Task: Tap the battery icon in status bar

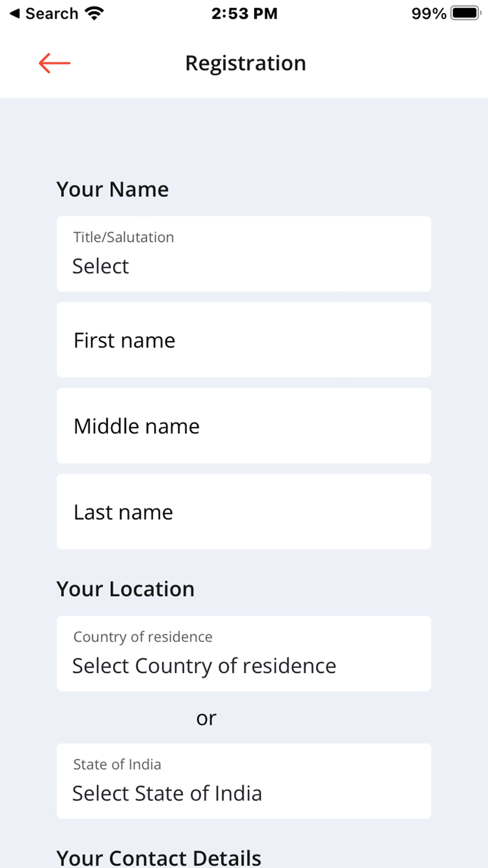Action: click(465, 13)
